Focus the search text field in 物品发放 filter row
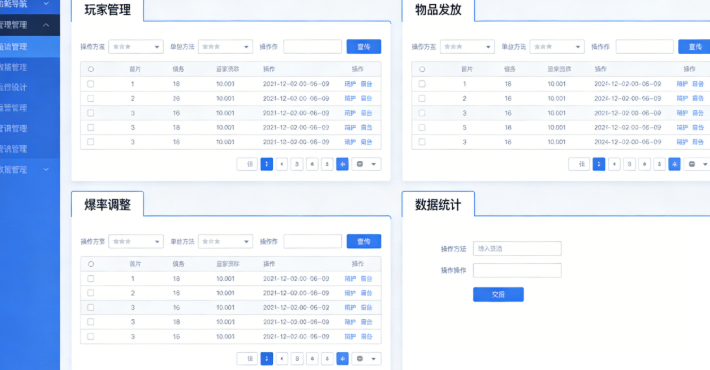 click(644, 47)
